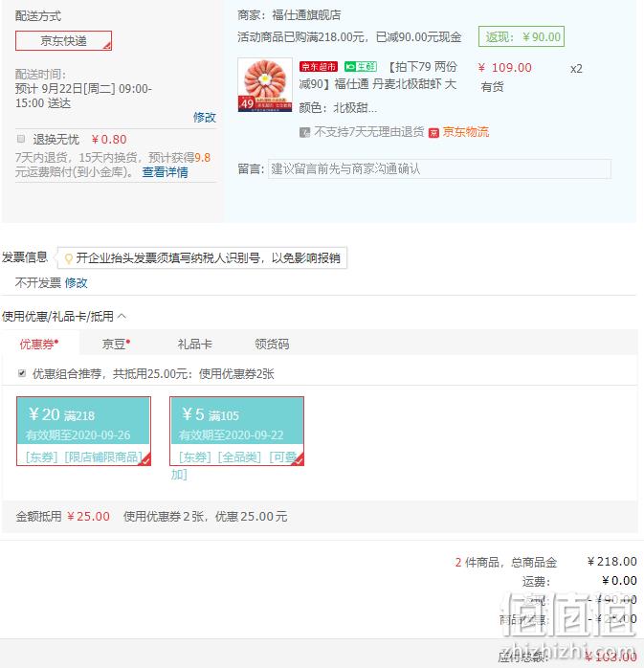The height and width of the screenshot is (668, 644).
Task: Click 修改 link for delivery time
Action: pyautogui.click(x=205, y=117)
